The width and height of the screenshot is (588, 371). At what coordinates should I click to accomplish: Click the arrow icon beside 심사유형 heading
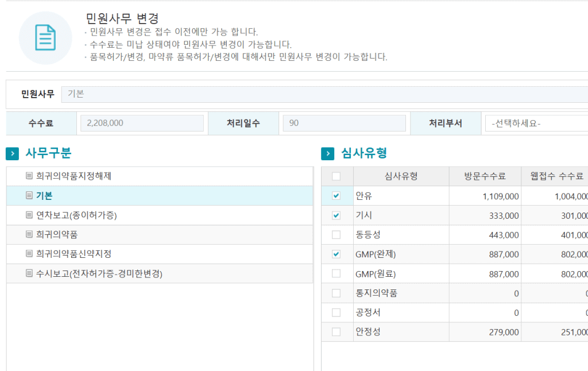tap(328, 153)
